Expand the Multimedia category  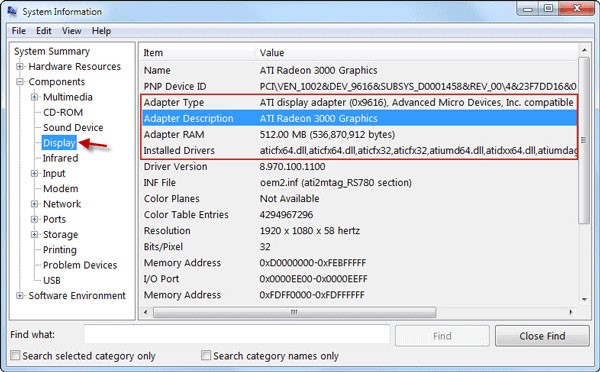34,97
